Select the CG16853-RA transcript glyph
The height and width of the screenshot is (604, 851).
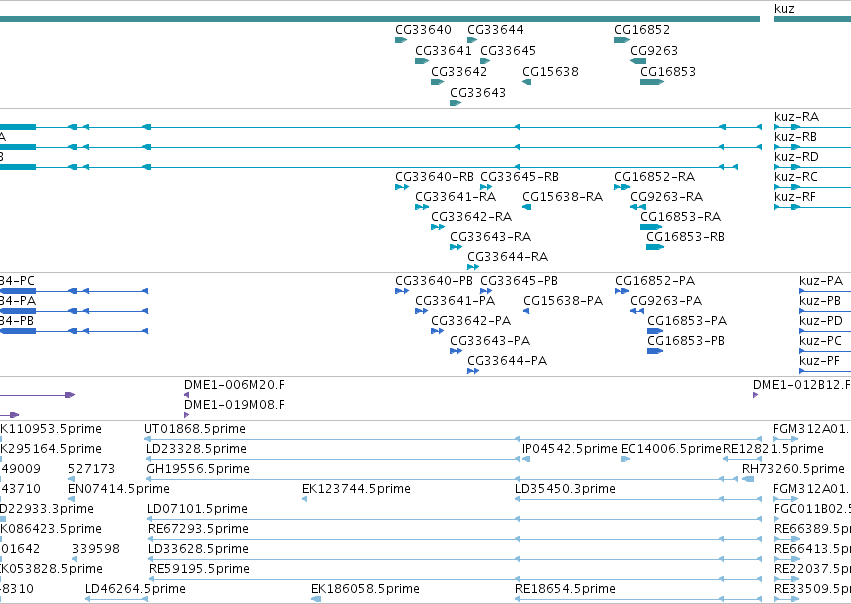(651, 227)
